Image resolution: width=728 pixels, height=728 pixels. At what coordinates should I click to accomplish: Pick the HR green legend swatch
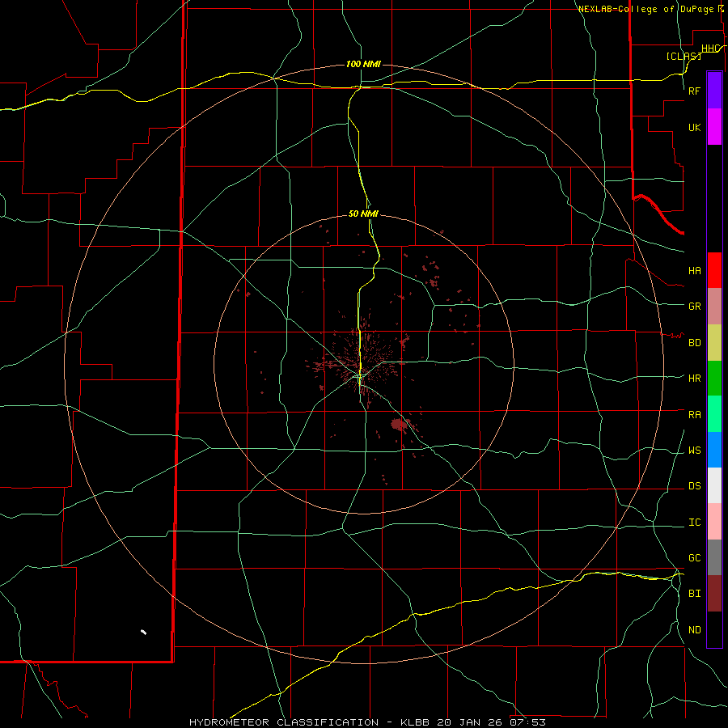point(714,378)
